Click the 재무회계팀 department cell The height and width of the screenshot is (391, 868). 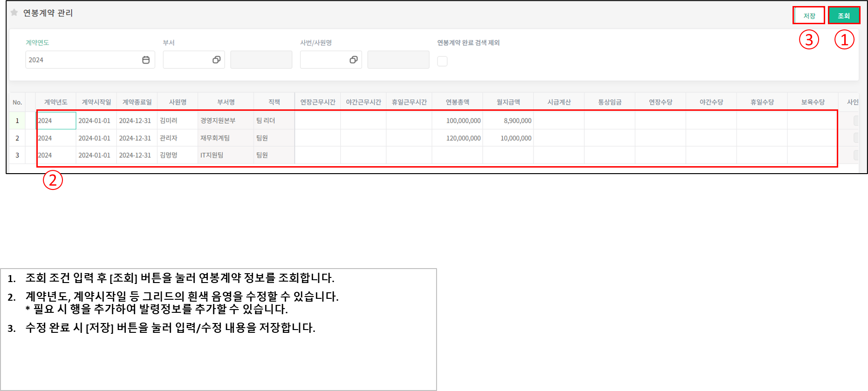click(226, 138)
